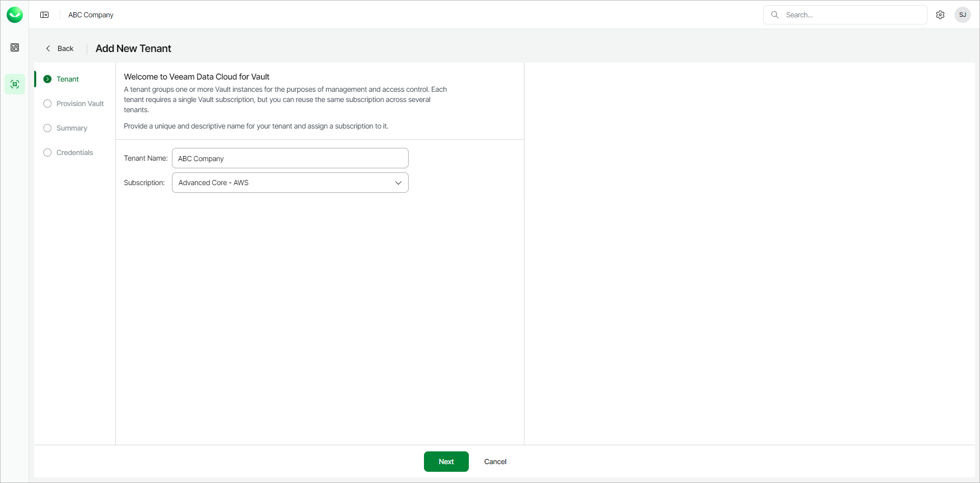Open the dashboard icon in sidebar
980x483 pixels.
tap(15, 47)
